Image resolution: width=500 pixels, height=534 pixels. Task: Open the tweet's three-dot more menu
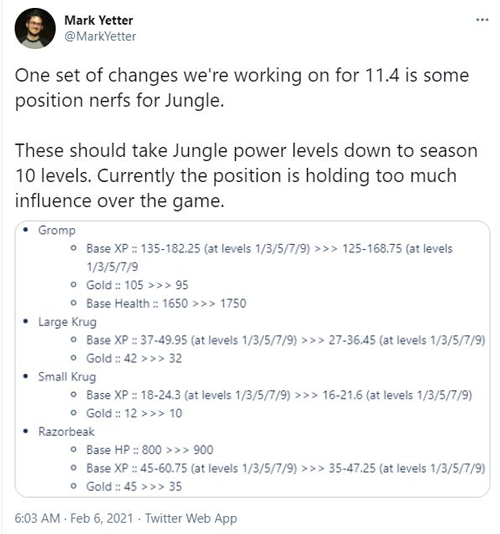482,20
